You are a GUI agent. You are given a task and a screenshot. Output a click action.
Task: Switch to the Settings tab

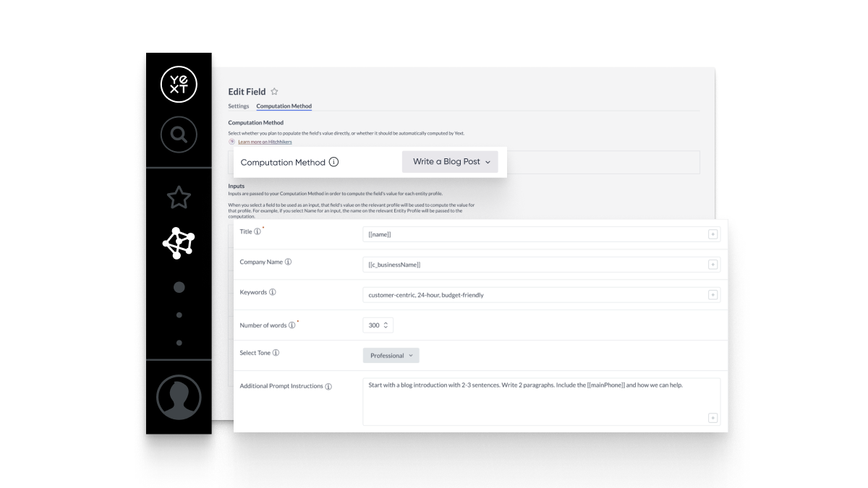tap(238, 106)
